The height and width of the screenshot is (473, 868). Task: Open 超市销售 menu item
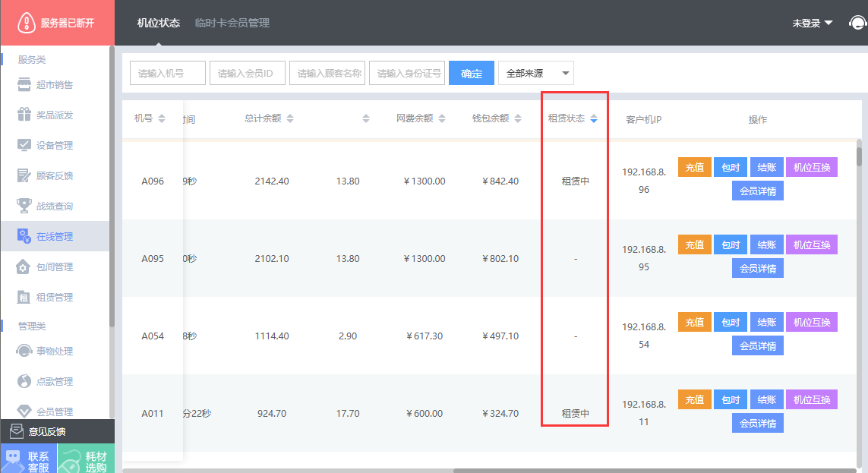click(x=55, y=84)
